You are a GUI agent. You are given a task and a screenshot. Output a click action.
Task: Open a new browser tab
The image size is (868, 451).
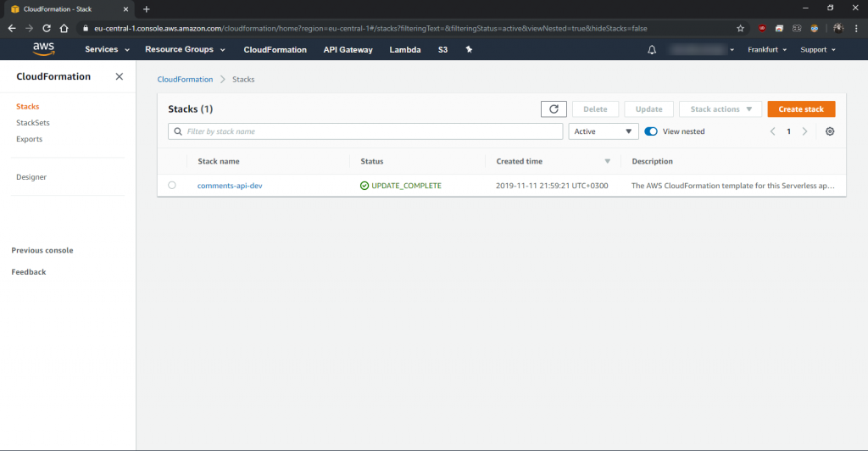[x=146, y=8]
